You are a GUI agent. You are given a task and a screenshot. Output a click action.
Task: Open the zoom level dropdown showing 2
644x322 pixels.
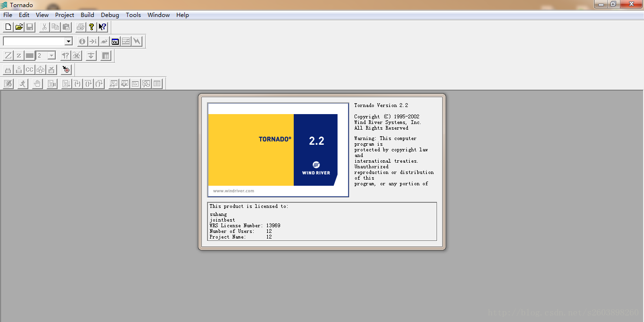51,56
